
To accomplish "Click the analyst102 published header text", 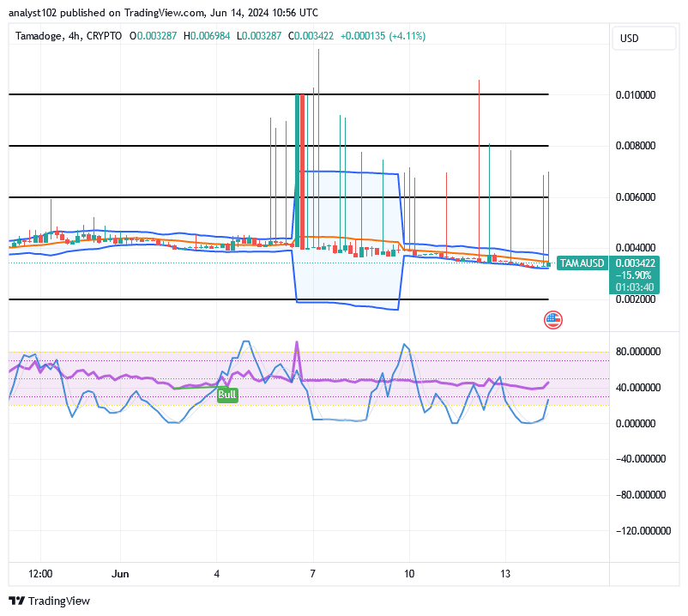I will pos(163,13).
